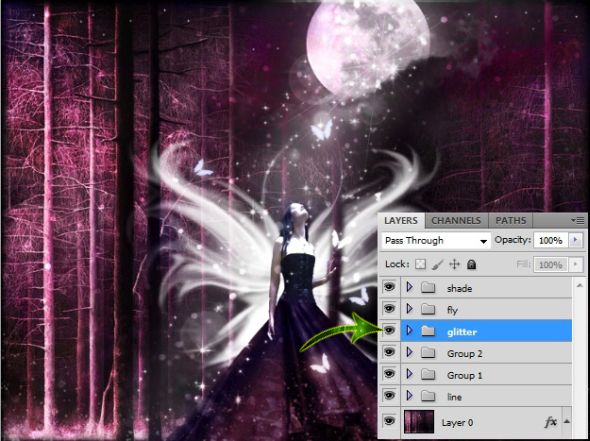Select the Group 1 layer row
The image size is (590, 441).
(486, 374)
